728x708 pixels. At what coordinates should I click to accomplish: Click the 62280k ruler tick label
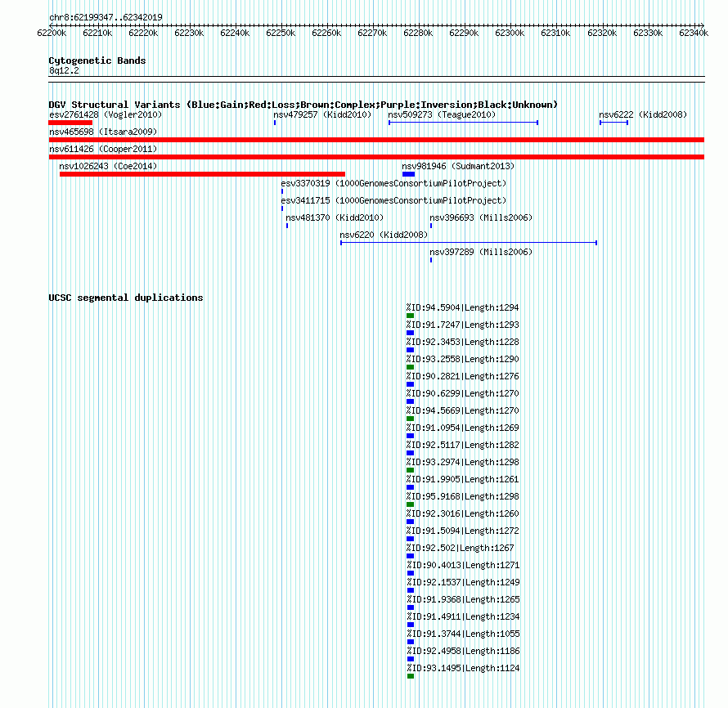[418, 33]
